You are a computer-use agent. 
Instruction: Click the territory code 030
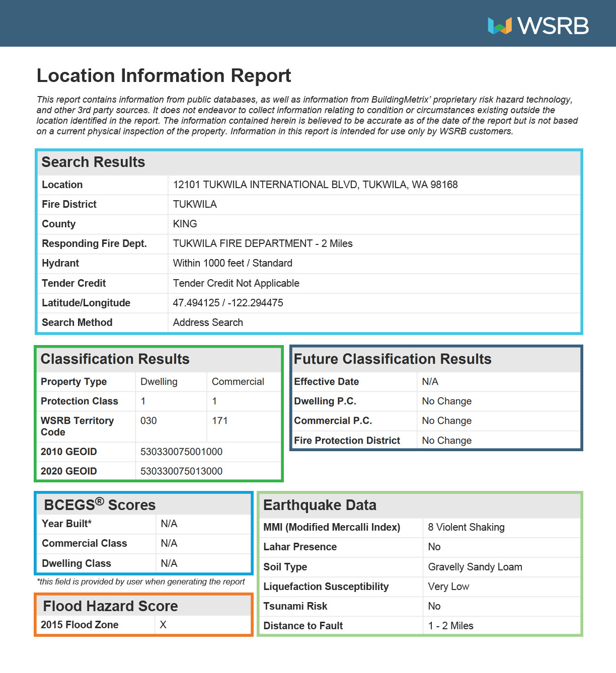(x=148, y=420)
